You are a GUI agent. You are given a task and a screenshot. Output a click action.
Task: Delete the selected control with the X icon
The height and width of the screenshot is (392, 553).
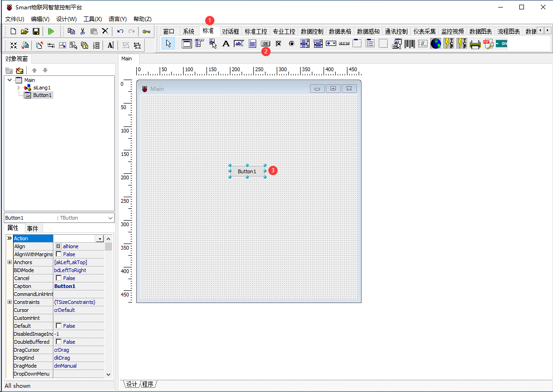pos(105,31)
